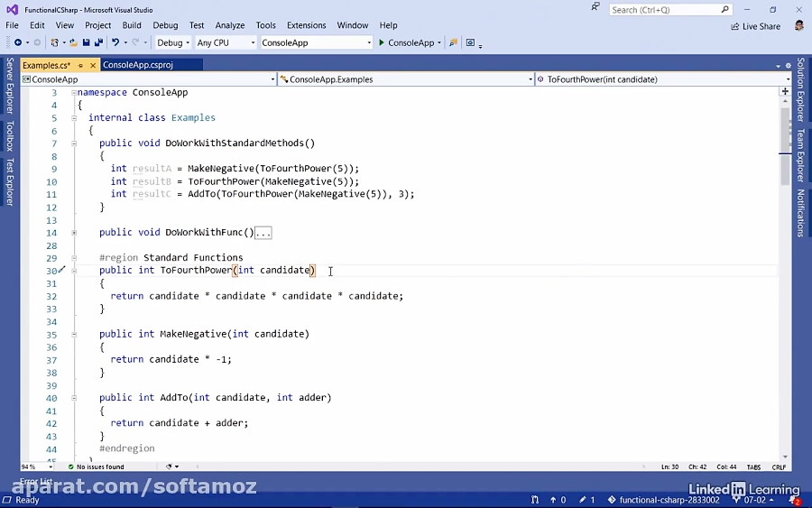Click the screwdriver quick actions icon on line 30
Viewport: 812px width, 508px height.
(62, 270)
